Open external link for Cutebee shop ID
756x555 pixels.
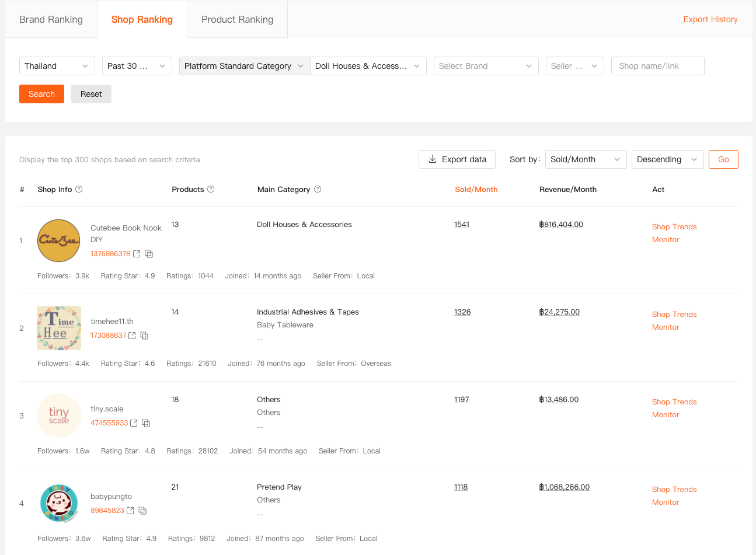click(137, 254)
